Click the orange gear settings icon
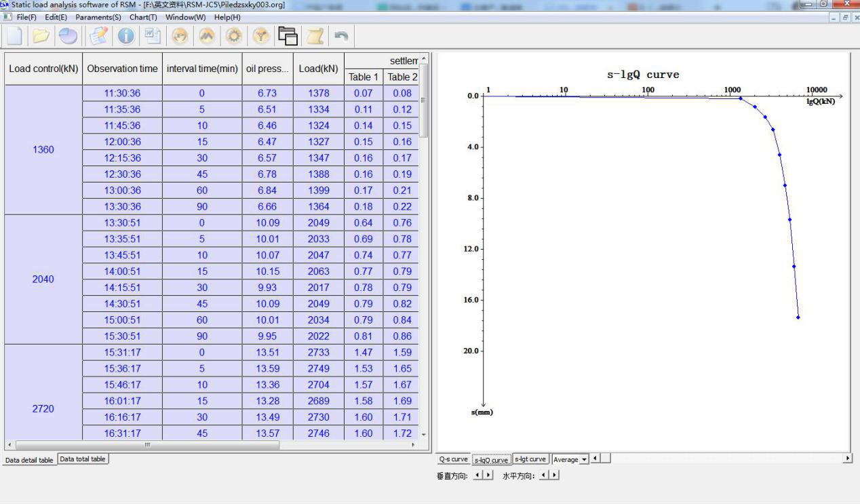Screen dimensions: 860x504 [234, 37]
